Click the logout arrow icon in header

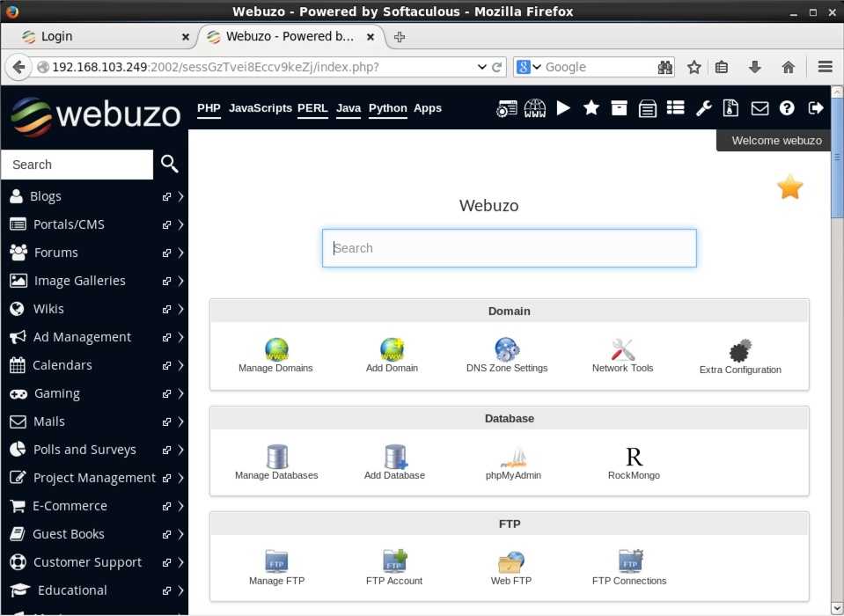click(816, 107)
